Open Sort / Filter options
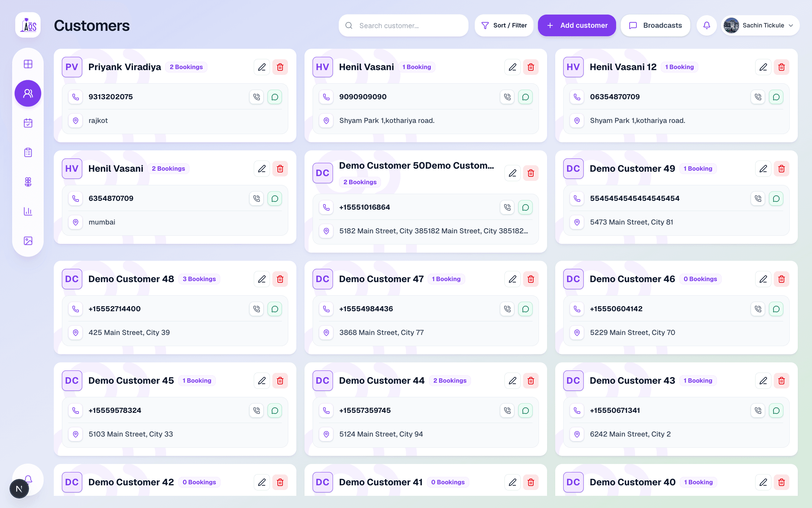The height and width of the screenshot is (508, 812). tap(504, 25)
